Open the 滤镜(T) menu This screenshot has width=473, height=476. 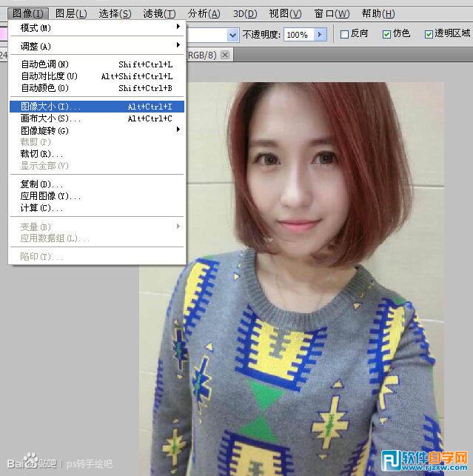159,13
